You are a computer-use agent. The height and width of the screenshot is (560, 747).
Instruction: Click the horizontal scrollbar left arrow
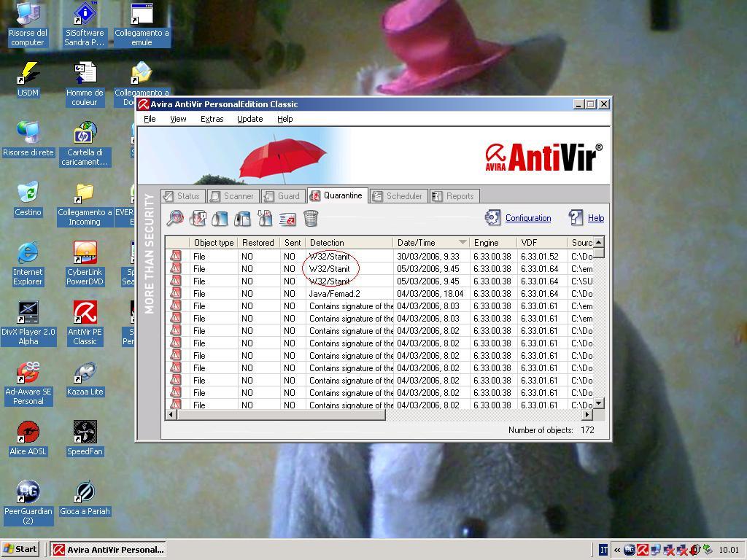[171, 415]
